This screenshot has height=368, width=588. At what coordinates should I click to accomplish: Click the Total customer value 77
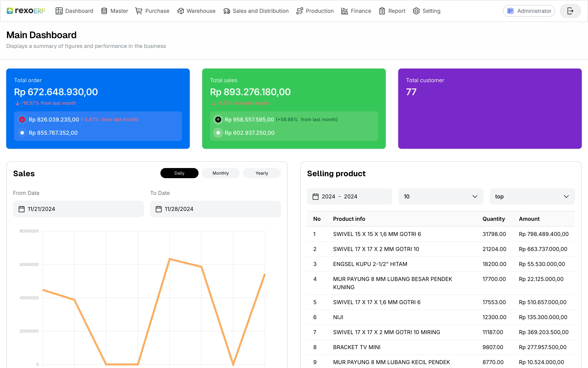point(411,92)
